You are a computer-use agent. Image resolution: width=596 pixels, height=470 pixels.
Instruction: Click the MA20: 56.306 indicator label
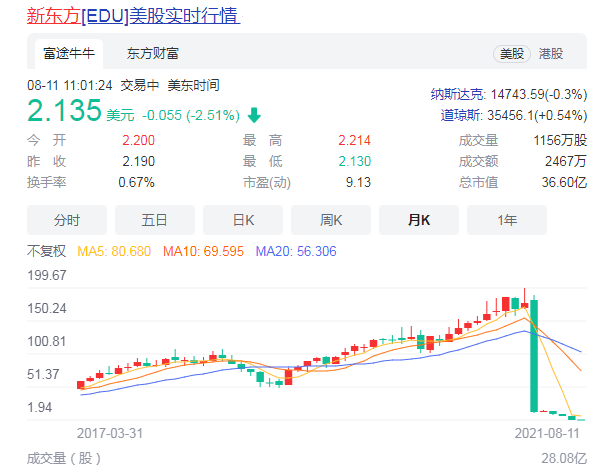click(296, 251)
